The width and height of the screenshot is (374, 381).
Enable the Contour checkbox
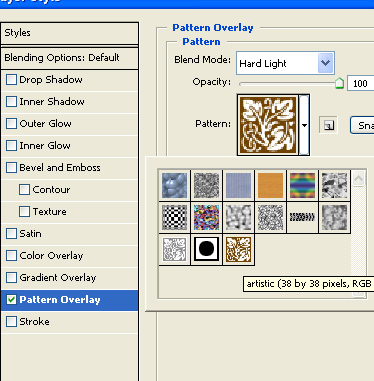click(x=24, y=190)
